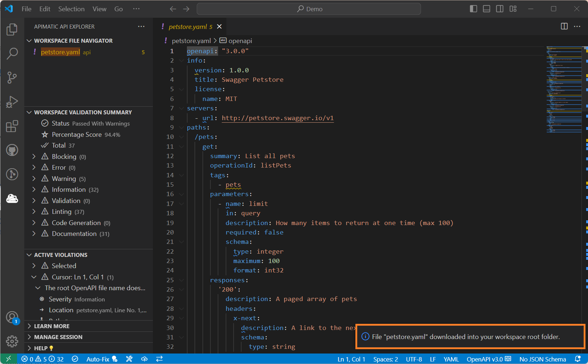
Task: Open the petstore.swagger.io/v1 URL link
Action: click(x=278, y=118)
